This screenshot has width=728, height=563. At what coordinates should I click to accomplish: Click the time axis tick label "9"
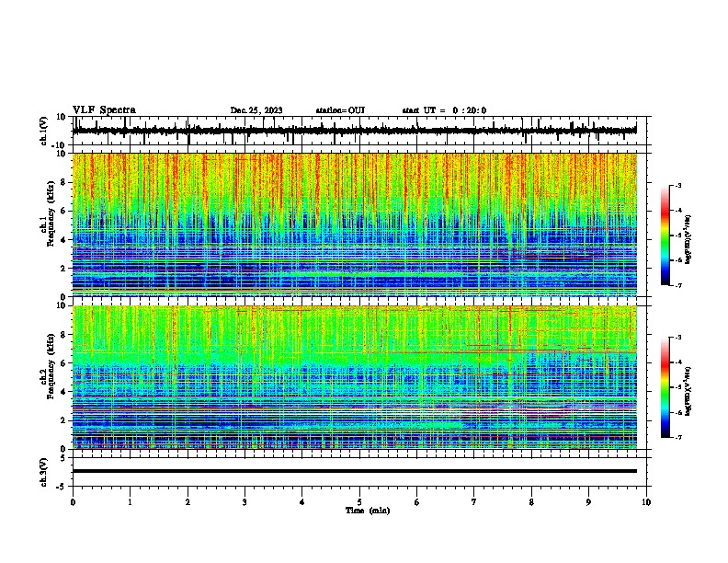(x=588, y=502)
